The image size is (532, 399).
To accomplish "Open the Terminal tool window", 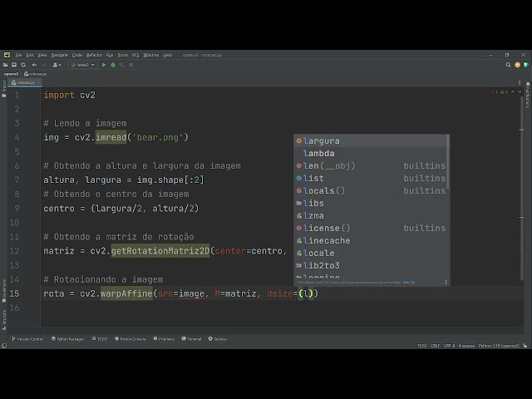I will tap(191, 339).
